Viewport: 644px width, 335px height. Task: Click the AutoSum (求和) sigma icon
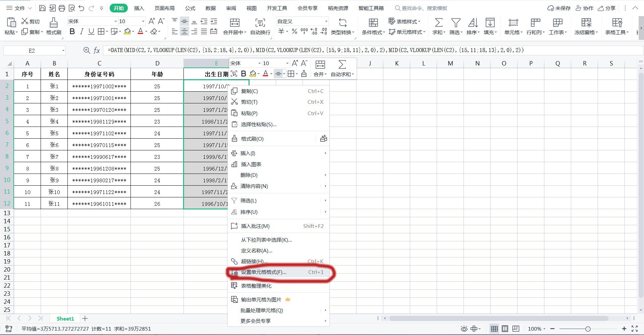pyautogui.click(x=438, y=23)
